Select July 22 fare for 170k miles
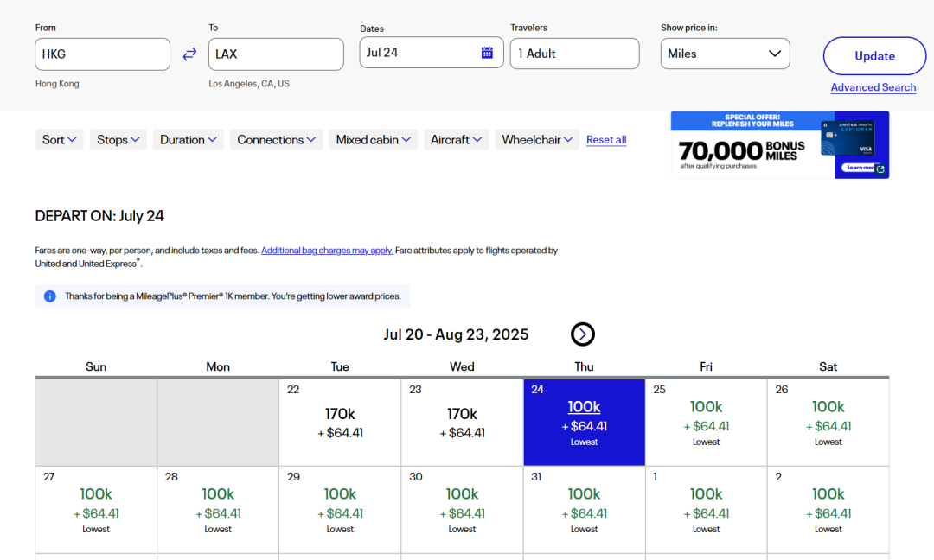The width and height of the screenshot is (934, 560). tap(340, 422)
